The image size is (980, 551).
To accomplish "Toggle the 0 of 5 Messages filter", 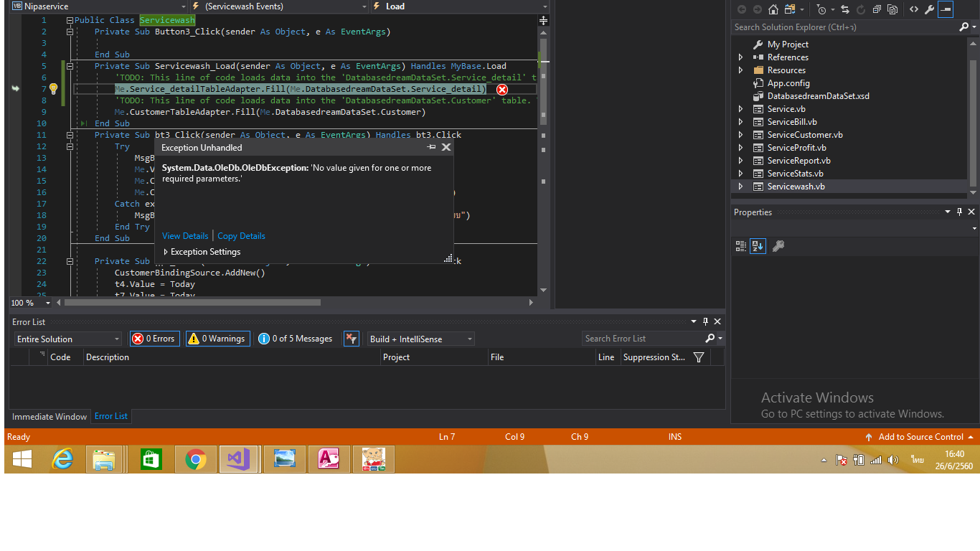I will (296, 339).
